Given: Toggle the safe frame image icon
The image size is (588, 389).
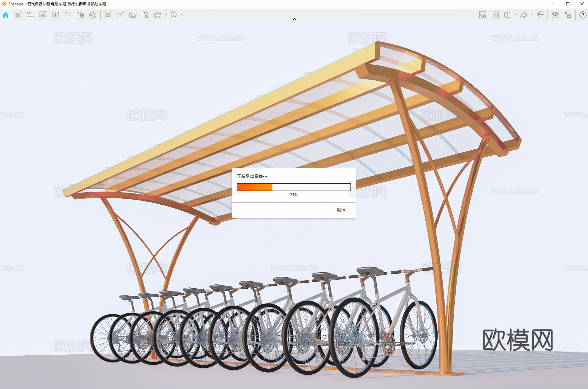Looking at the screenshot, I should click(495, 15).
